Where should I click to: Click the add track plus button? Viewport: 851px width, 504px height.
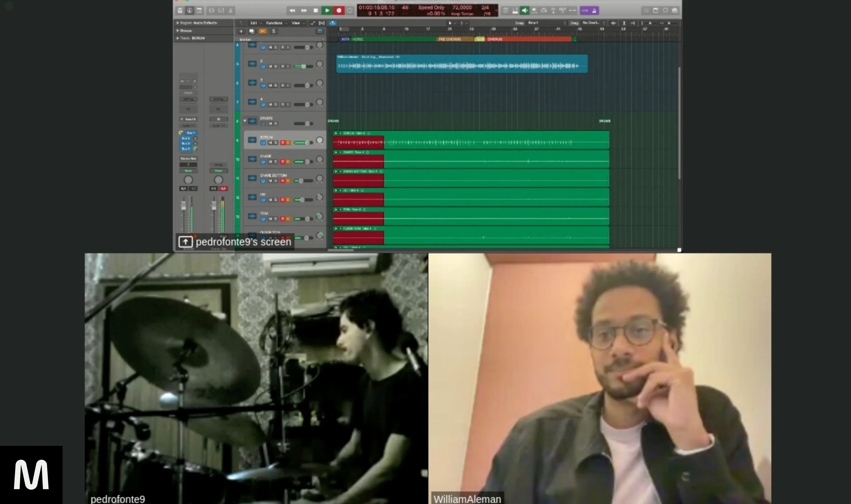[x=241, y=31]
